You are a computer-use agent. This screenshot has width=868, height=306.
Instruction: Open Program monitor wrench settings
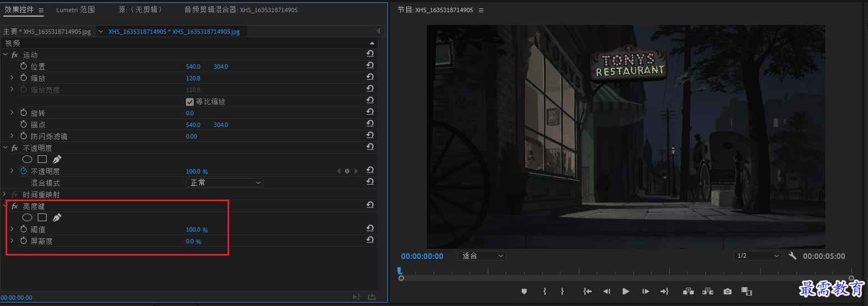[793, 256]
